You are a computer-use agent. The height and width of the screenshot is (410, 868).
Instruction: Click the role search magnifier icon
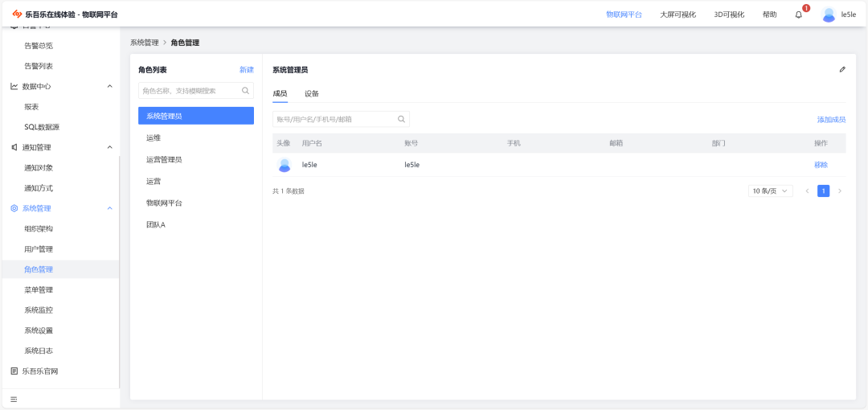[x=245, y=91]
